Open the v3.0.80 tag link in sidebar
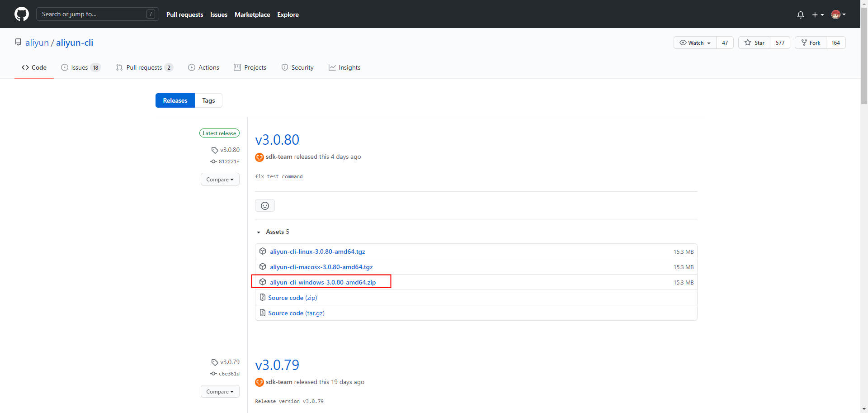The width and height of the screenshot is (868, 413). point(226,150)
